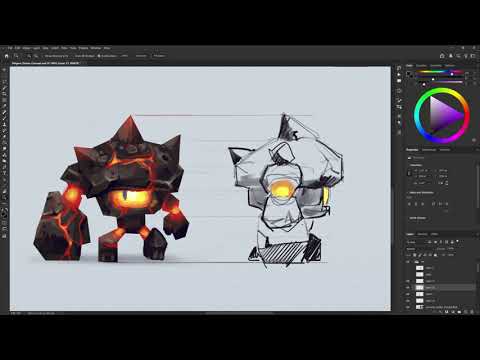The height and width of the screenshot is (360, 480).
Task: Open the Fill value dropdown
Action: pos(450,255)
